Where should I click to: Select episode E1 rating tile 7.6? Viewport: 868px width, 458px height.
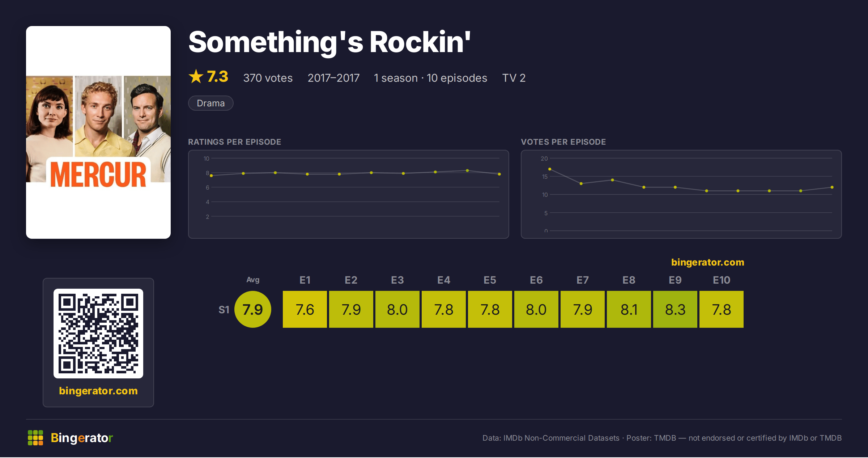(x=305, y=309)
